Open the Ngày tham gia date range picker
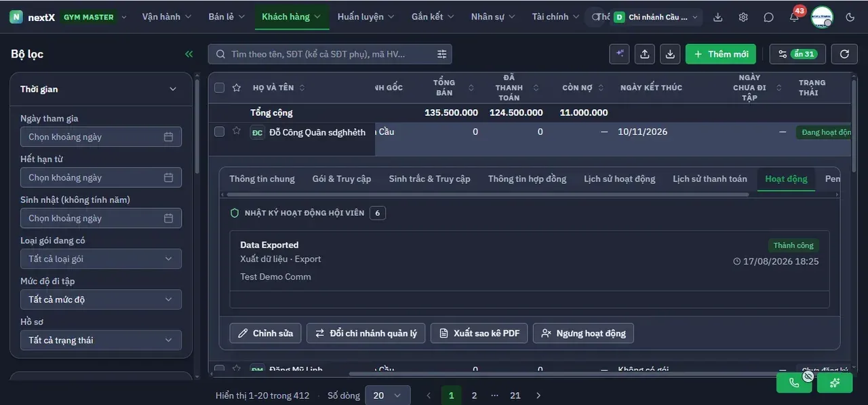 pos(101,136)
